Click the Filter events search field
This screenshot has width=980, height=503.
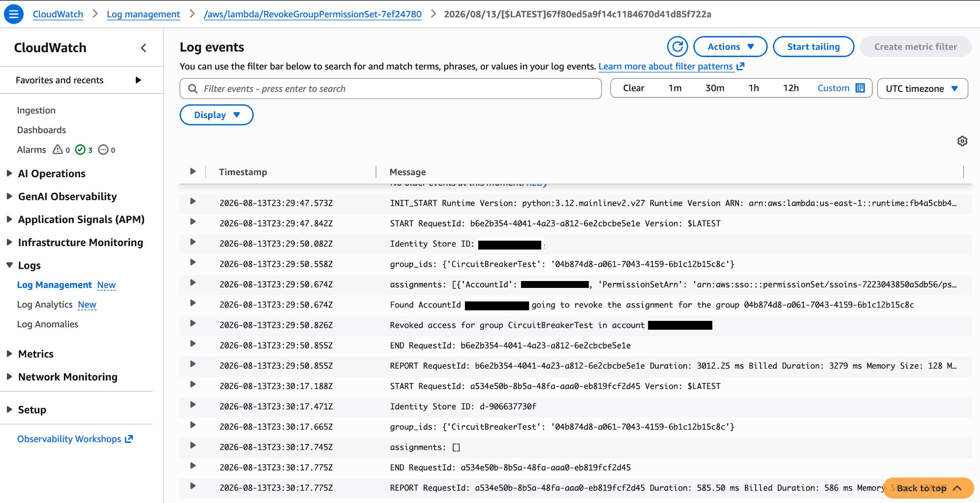tap(391, 89)
